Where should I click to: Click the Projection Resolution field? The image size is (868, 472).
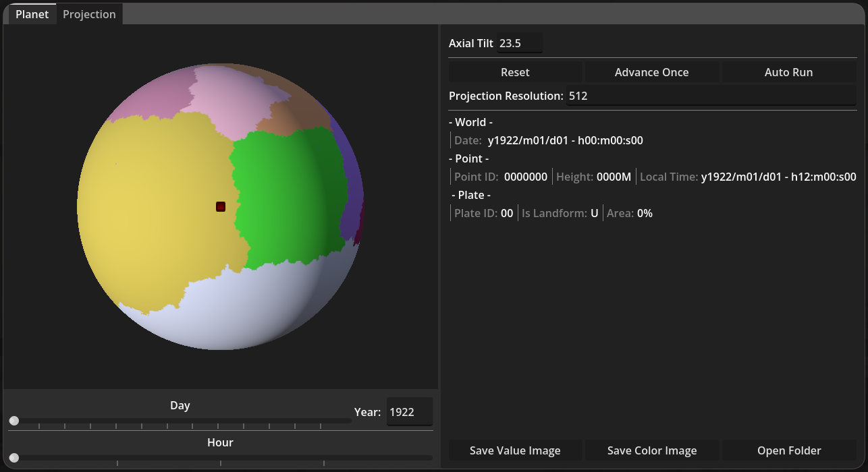711,96
